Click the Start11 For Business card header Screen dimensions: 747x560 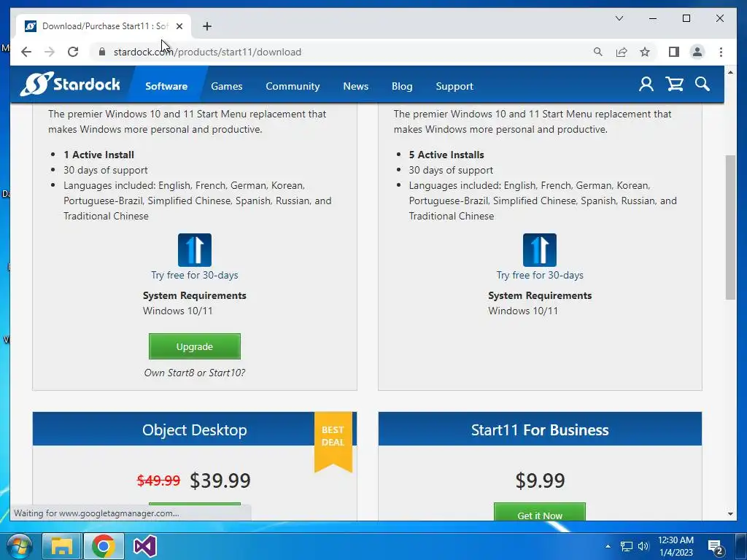540,429
